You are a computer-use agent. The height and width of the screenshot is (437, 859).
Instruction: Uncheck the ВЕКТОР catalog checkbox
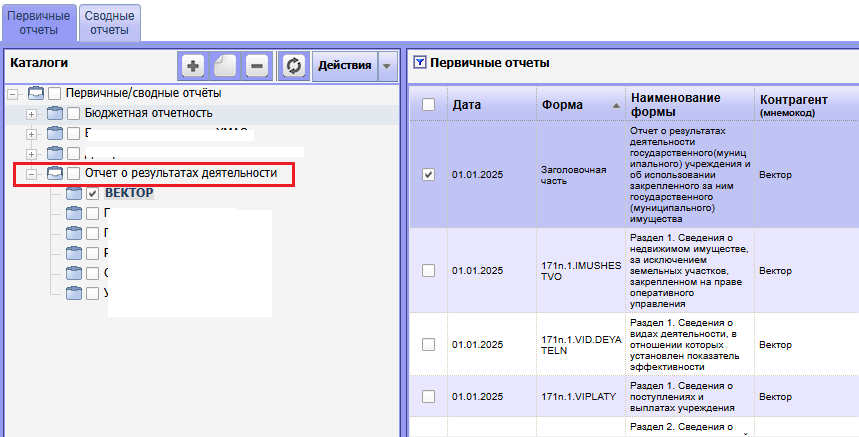tap(92, 193)
